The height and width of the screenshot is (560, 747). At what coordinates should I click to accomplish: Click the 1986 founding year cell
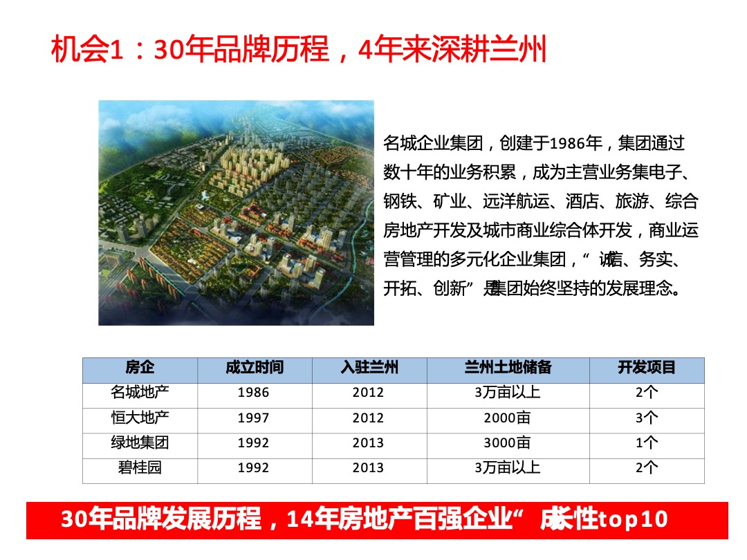(x=253, y=393)
